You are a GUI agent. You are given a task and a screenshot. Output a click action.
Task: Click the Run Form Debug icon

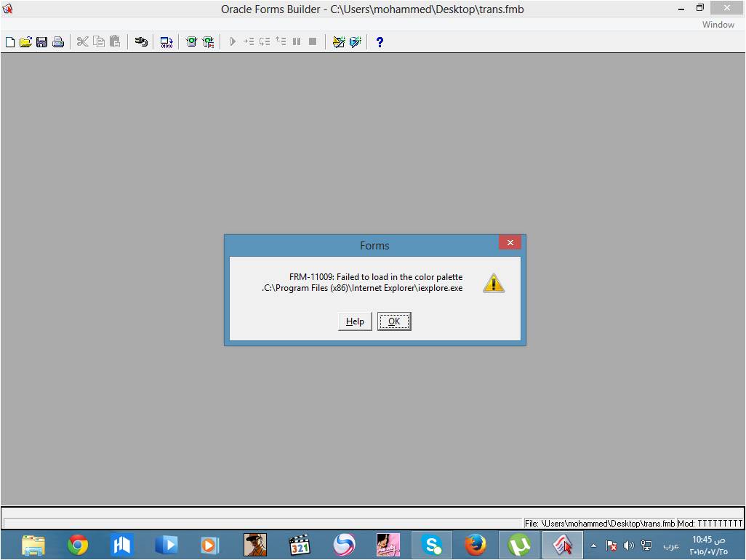pyautogui.click(x=208, y=42)
